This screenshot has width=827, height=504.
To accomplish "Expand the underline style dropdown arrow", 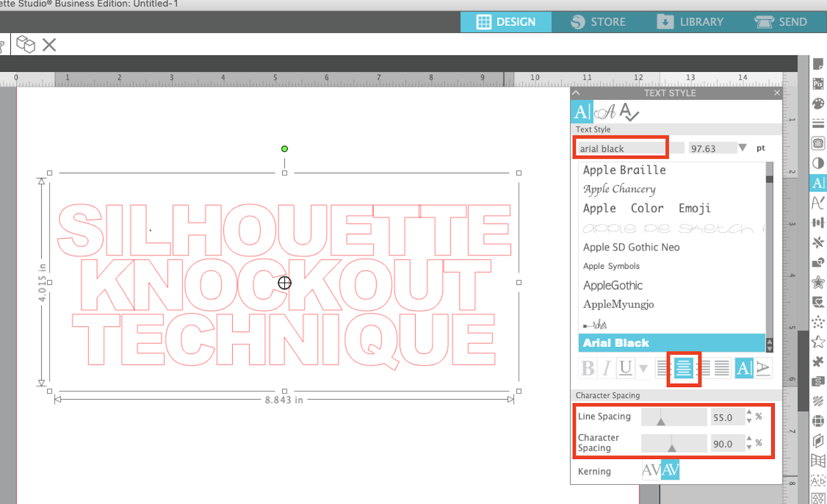I will tap(643, 368).
